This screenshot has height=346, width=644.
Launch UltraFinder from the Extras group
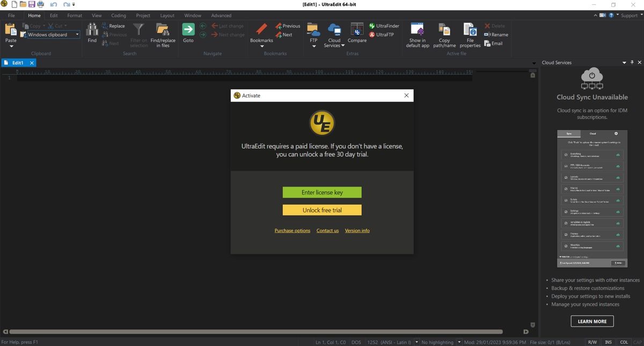click(384, 25)
